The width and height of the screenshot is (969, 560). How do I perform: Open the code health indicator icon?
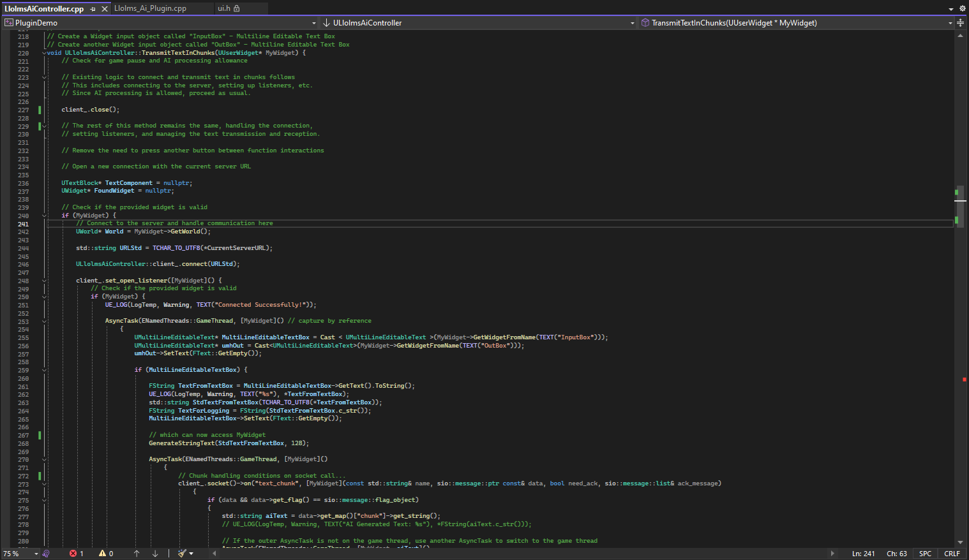pyautogui.click(x=46, y=554)
